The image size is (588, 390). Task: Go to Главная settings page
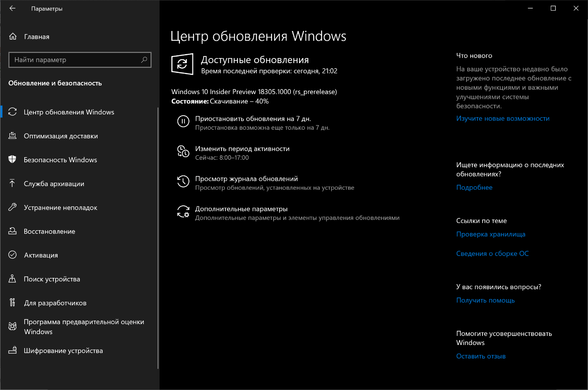pos(37,36)
